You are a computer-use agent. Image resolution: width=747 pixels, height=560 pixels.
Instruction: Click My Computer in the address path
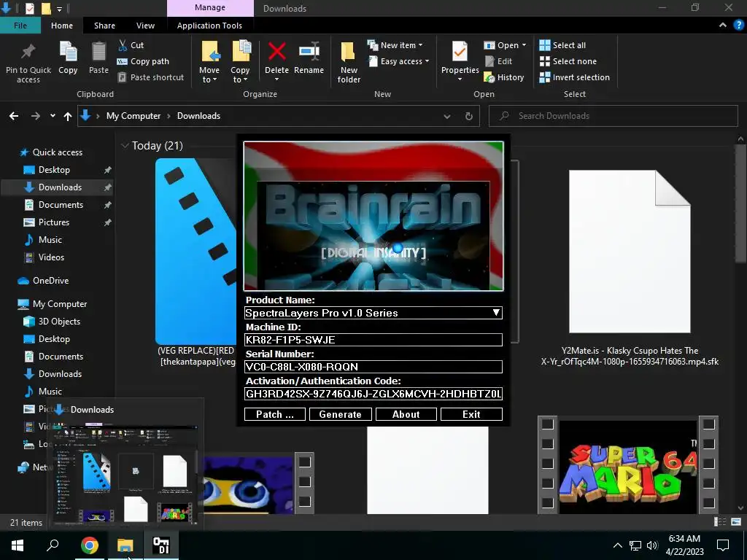pos(133,116)
